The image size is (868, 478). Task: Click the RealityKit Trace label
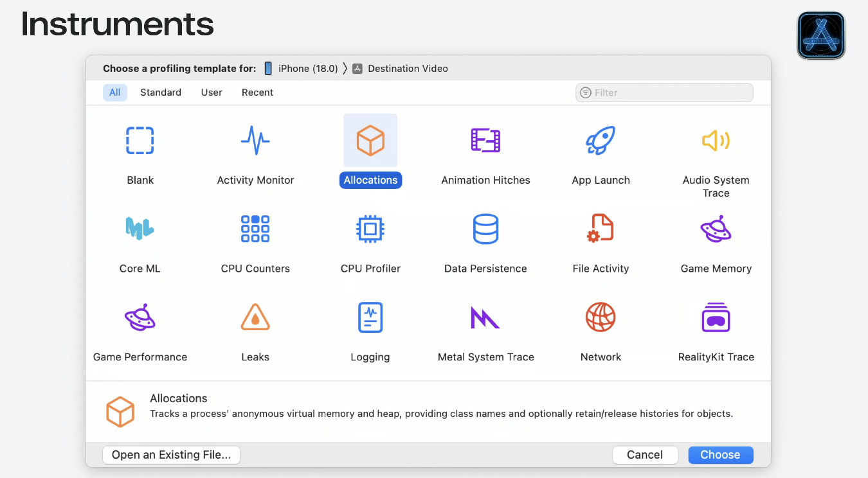[716, 357]
